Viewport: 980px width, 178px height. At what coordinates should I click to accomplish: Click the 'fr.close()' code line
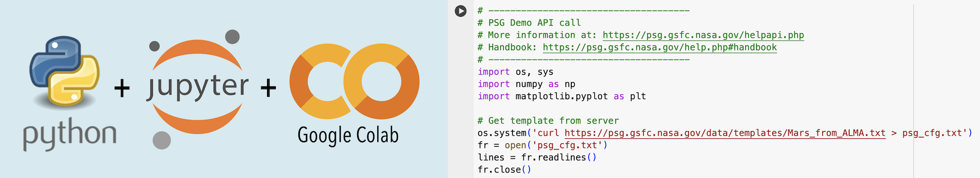click(504, 170)
